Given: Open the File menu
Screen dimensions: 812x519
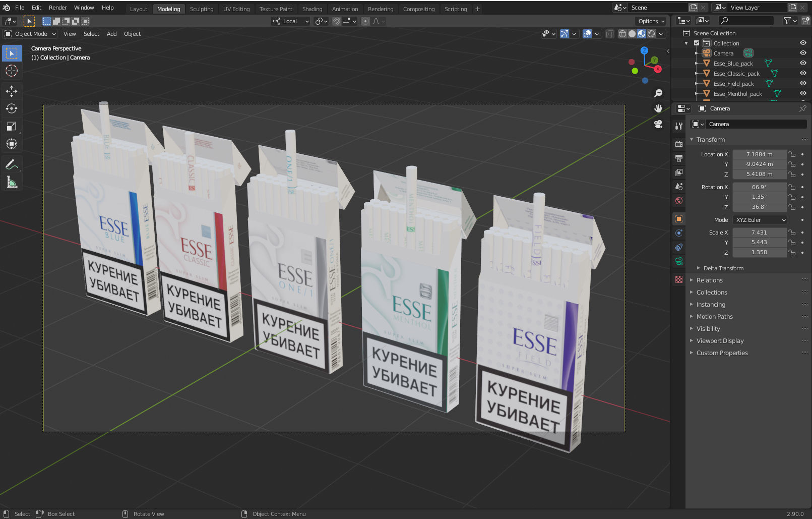Looking at the screenshot, I should [20, 8].
